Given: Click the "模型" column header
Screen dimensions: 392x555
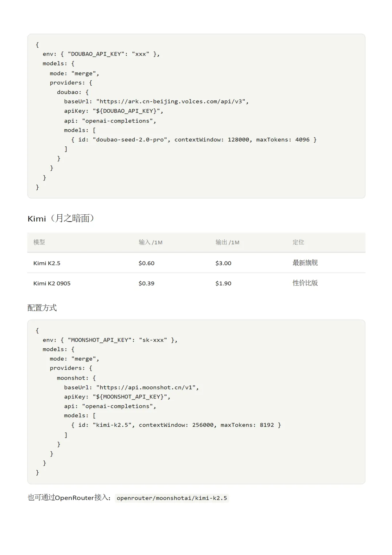Looking at the screenshot, I should pos(39,242).
